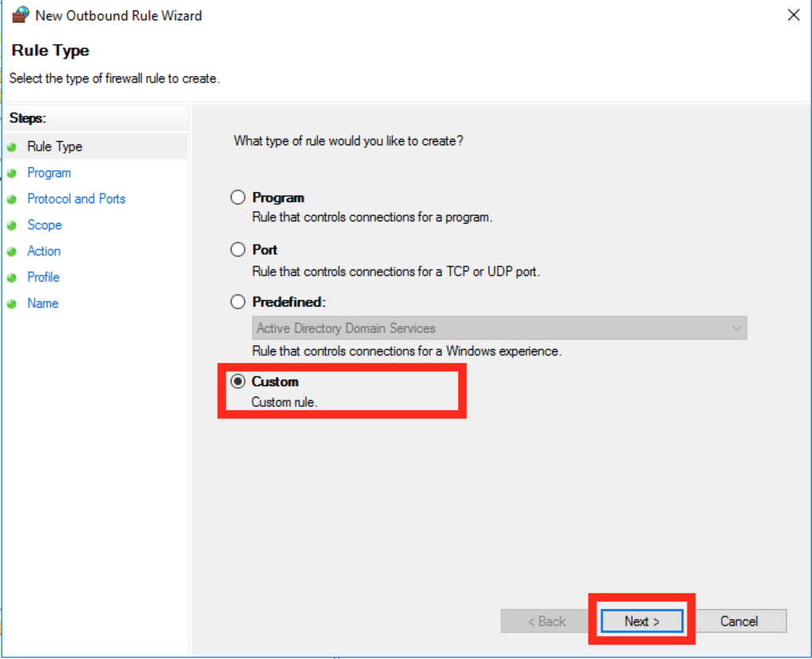Choose the Predefined radio option

point(238,302)
